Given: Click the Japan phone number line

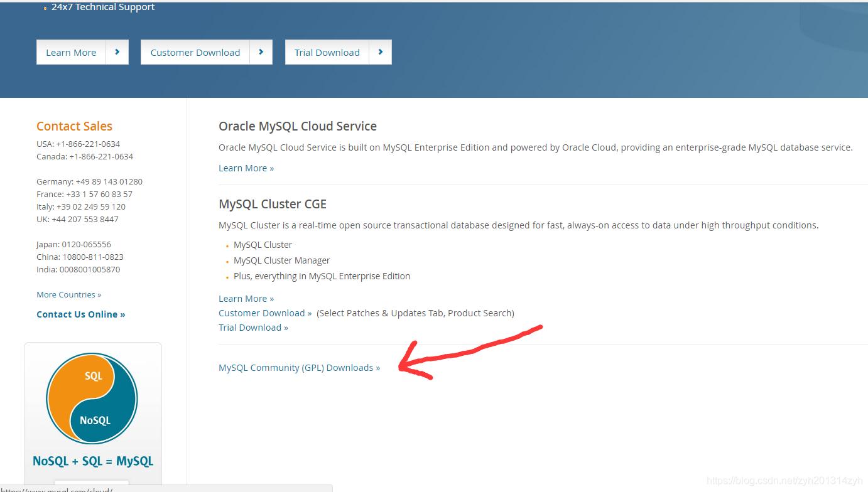Looking at the screenshot, I should (73, 244).
